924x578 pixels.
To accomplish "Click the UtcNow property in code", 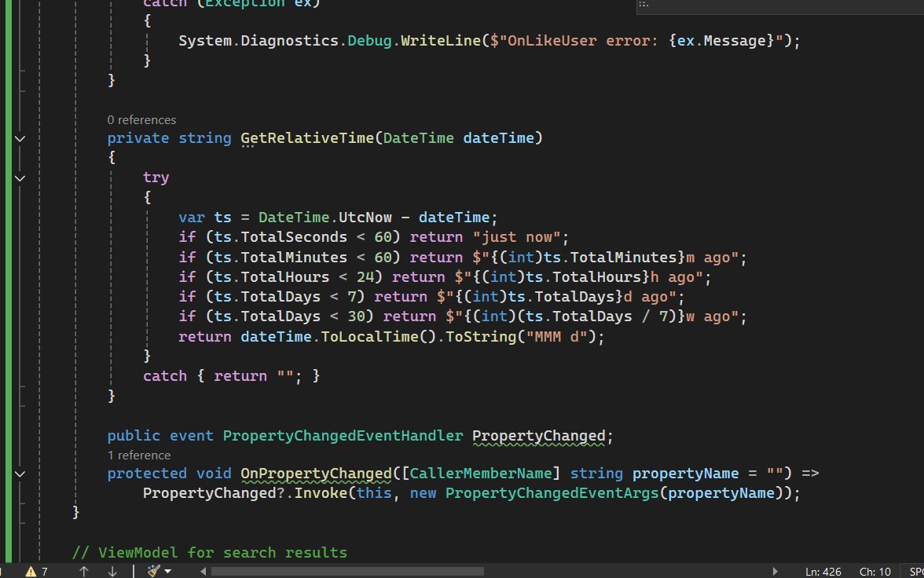I will click(x=365, y=218).
